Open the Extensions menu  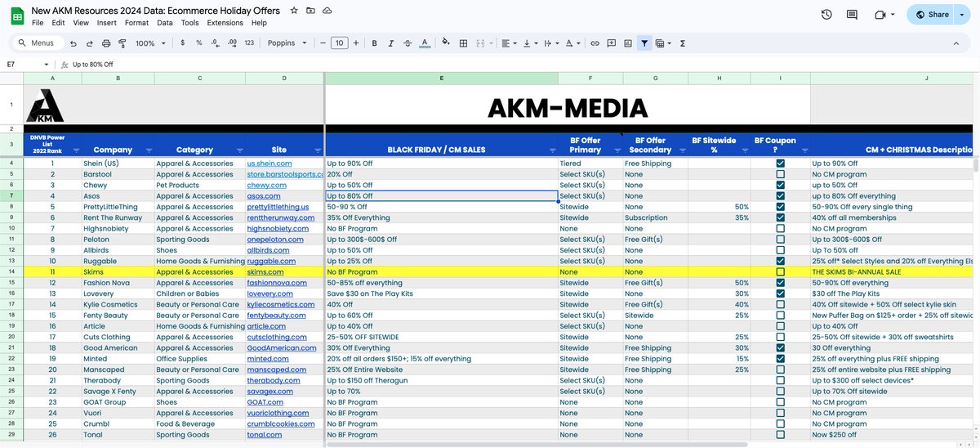(225, 23)
